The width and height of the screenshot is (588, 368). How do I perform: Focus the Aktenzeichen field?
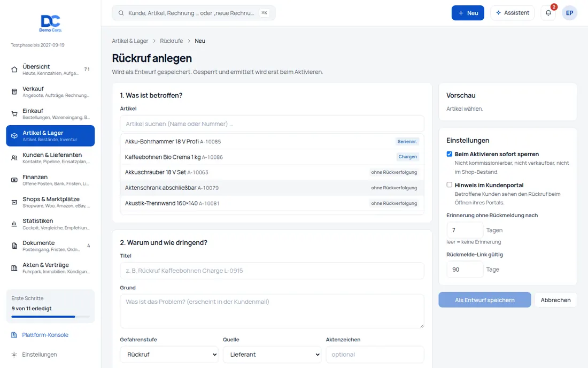[375, 355]
